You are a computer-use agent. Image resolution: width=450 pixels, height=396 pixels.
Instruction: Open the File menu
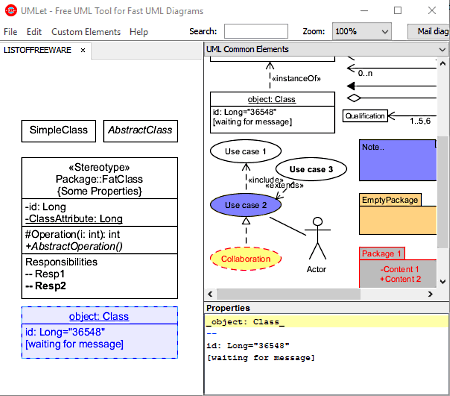[x=10, y=32]
